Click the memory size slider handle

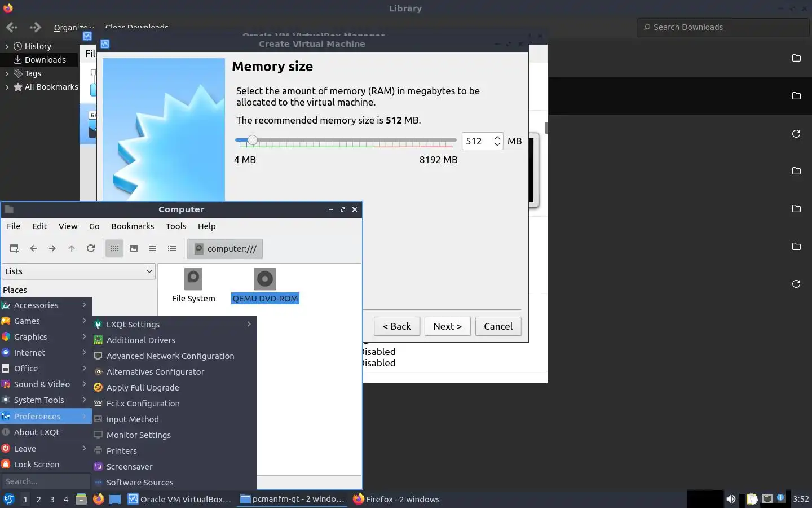point(253,140)
